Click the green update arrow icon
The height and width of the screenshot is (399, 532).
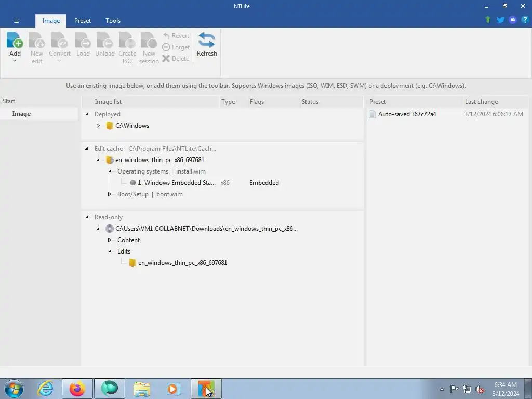(x=488, y=20)
